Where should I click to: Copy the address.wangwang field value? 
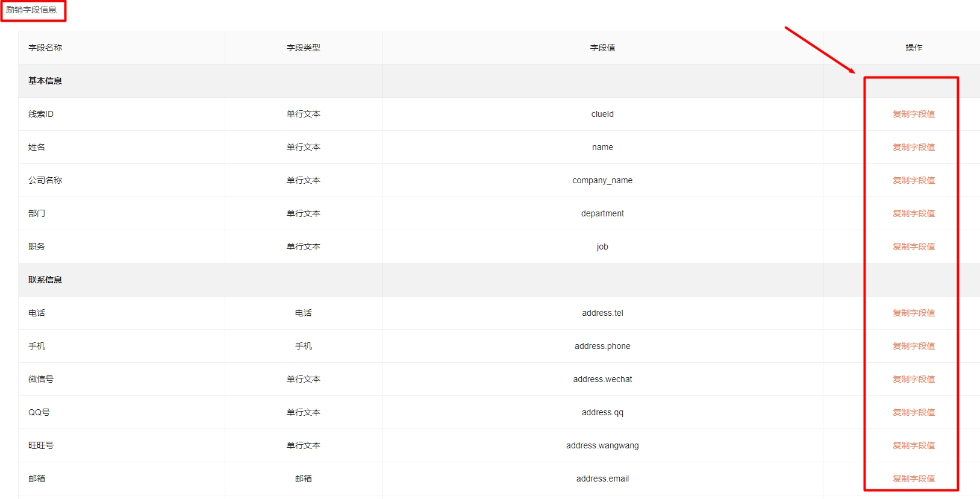tap(913, 445)
